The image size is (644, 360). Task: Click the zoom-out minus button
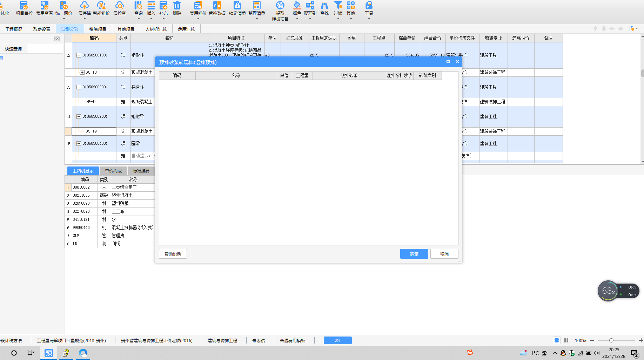click(x=592, y=340)
